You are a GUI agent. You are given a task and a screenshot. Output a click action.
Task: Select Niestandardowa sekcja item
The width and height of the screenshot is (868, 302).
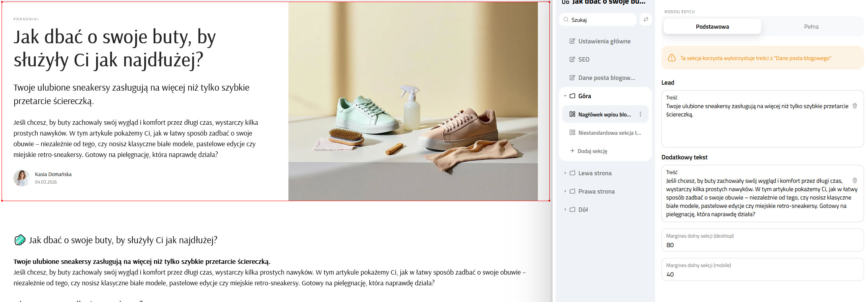[609, 133]
